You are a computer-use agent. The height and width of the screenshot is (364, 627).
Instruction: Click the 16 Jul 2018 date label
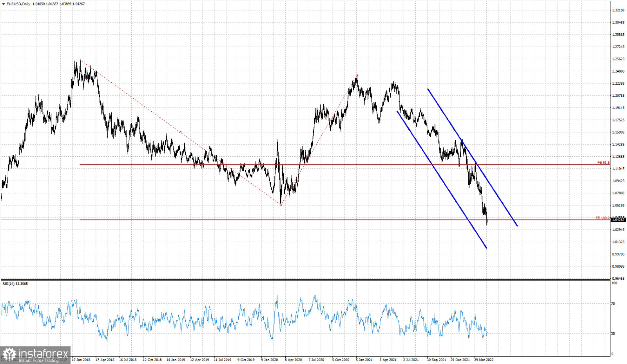tap(128, 360)
